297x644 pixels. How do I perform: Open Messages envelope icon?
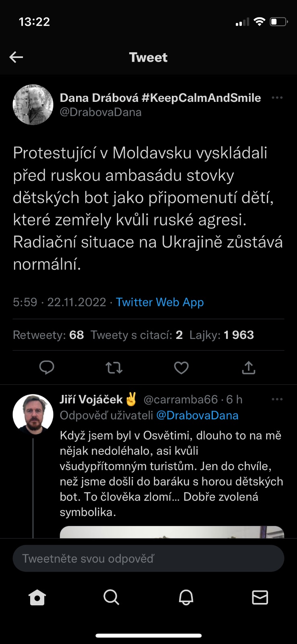click(260, 598)
